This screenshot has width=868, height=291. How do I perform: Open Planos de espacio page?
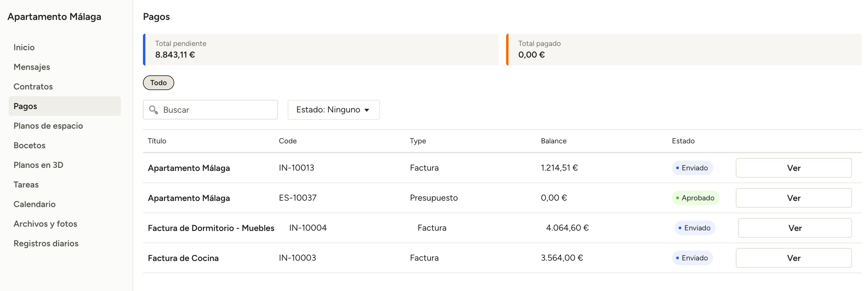pyautogui.click(x=48, y=126)
